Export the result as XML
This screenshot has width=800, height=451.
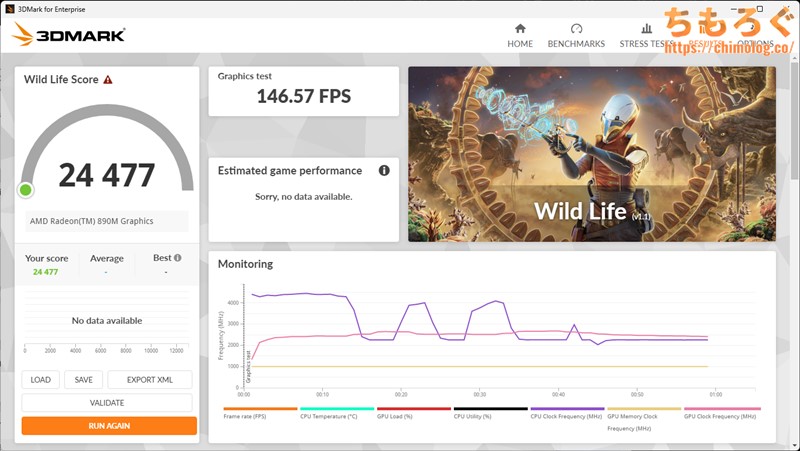pyautogui.click(x=149, y=380)
